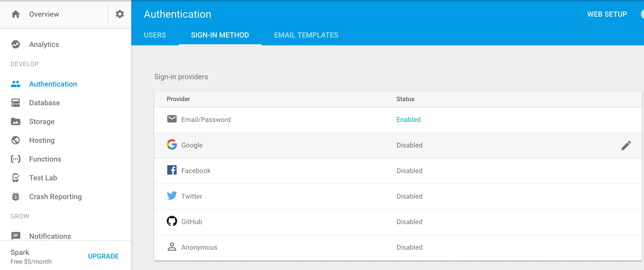Open the Email Templates tab
This screenshot has height=270, width=644.
tap(306, 35)
